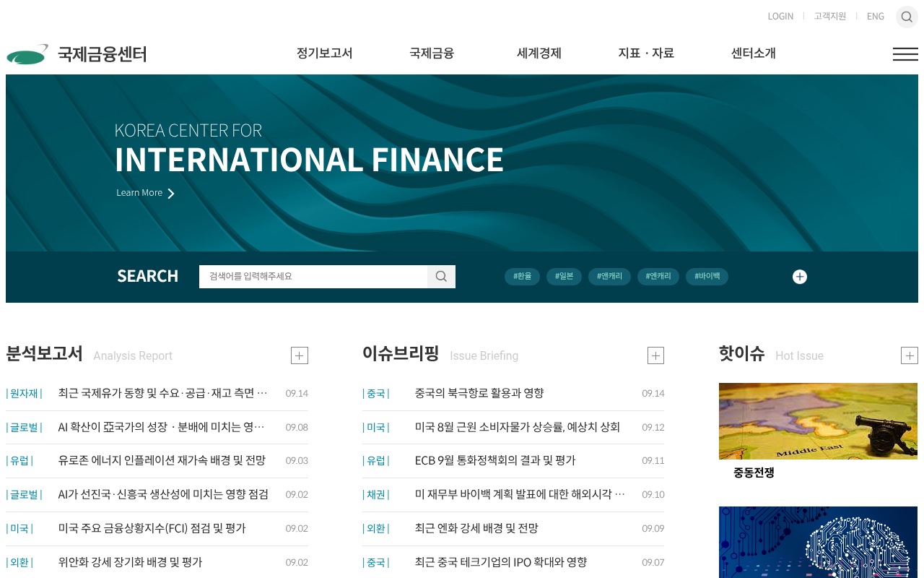Open the 국제금융 menu

432,53
